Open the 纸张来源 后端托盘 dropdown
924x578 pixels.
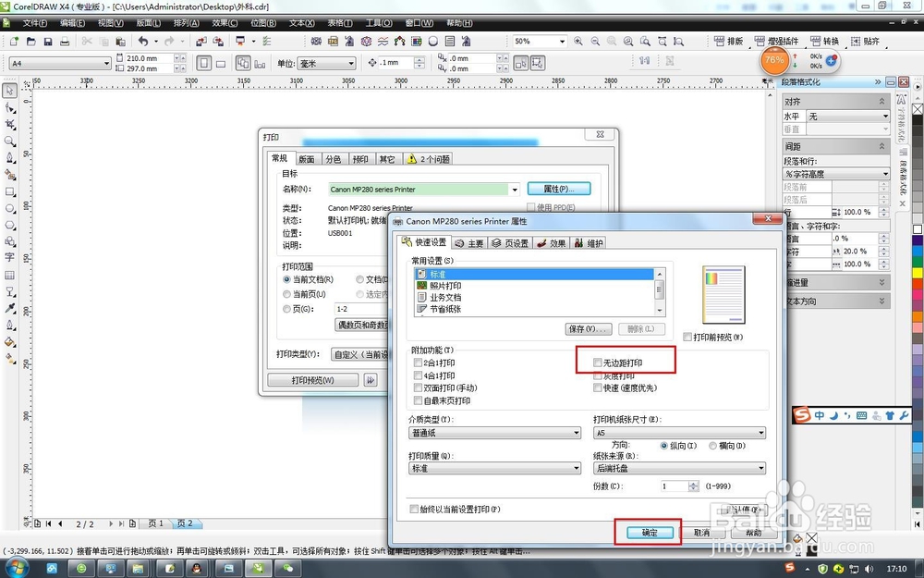click(679, 468)
